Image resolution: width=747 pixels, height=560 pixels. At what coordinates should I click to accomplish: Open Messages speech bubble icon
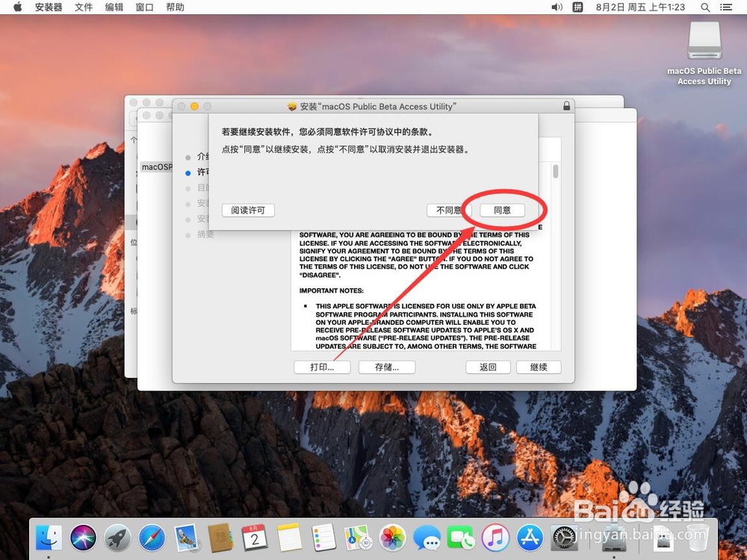(x=427, y=538)
